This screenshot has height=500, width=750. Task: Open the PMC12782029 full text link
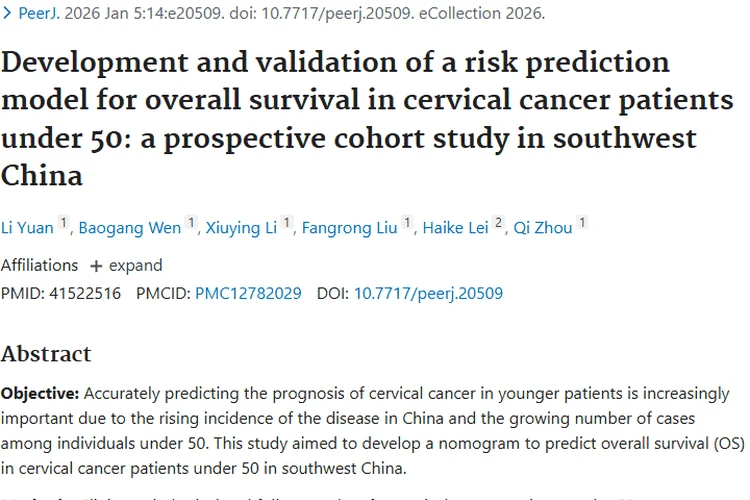coord(248,293)
